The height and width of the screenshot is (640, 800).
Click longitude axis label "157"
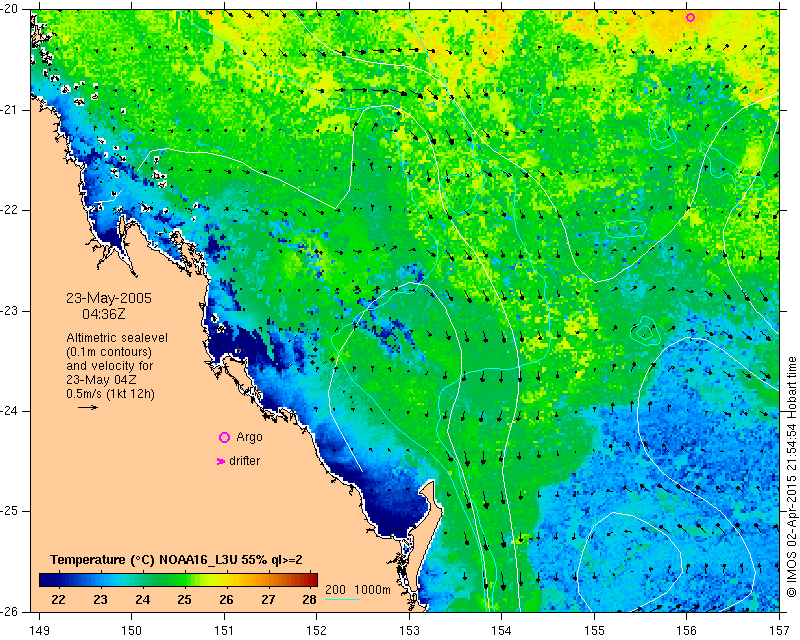(779, 631)
